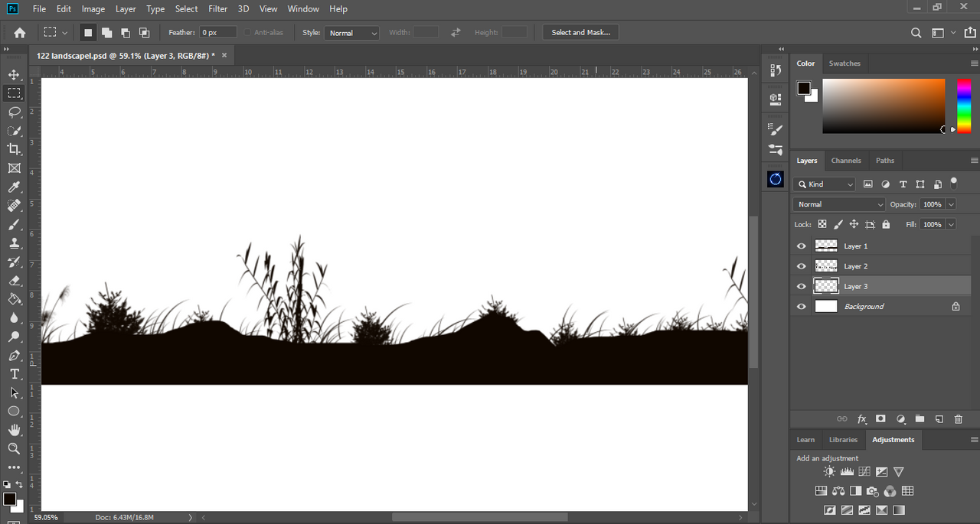Click the Feather input field
Image resolution: width=980 pixels, height=524 pixels.
pos(218,33)
